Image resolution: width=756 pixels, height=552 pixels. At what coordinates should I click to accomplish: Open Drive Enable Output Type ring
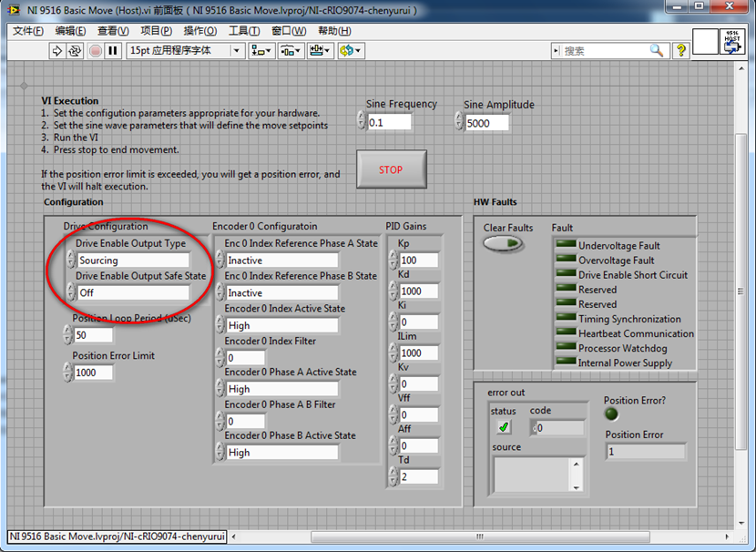coord(134,261)
